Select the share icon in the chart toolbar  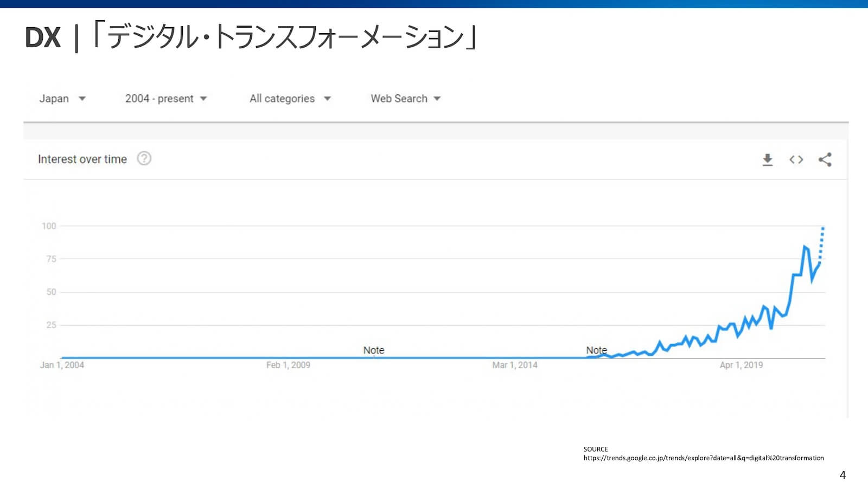[x=825, y=159]
